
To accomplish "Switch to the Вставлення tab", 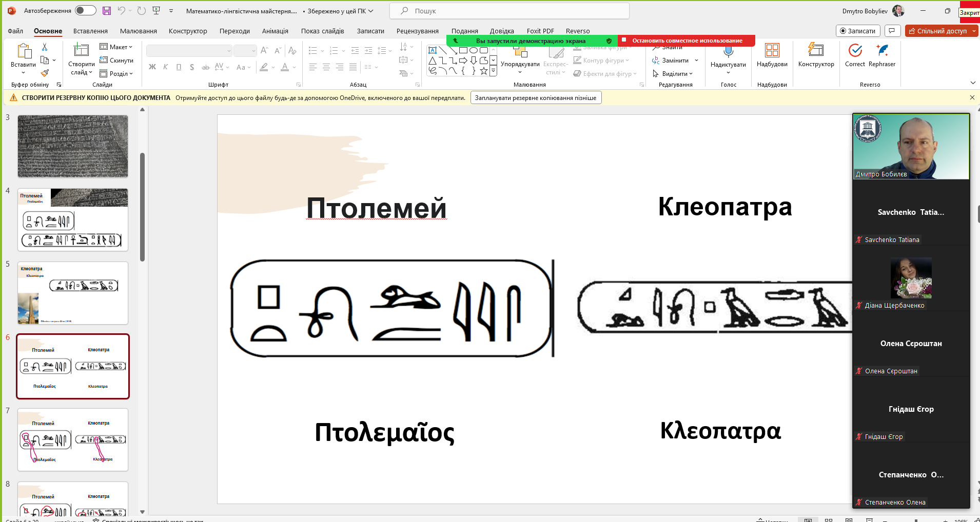I will [x=90, y=31].
